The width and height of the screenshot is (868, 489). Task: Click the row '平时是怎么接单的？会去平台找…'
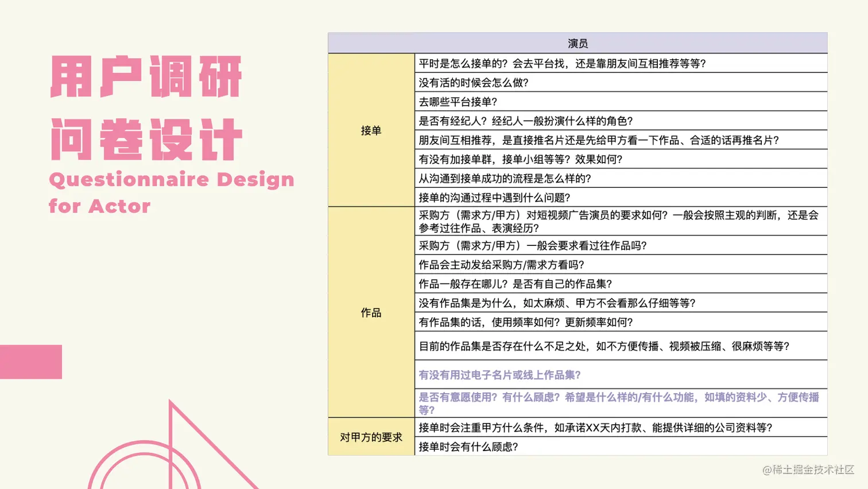click(x=621, y=63)
